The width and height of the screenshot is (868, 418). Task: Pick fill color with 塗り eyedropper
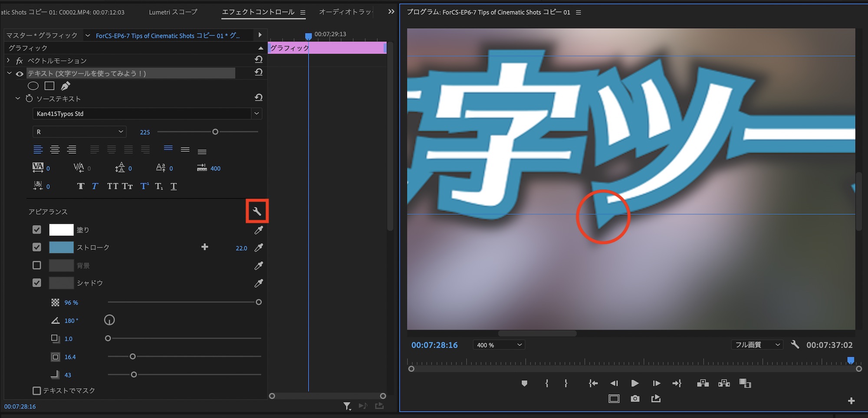[x=259, y=230]
